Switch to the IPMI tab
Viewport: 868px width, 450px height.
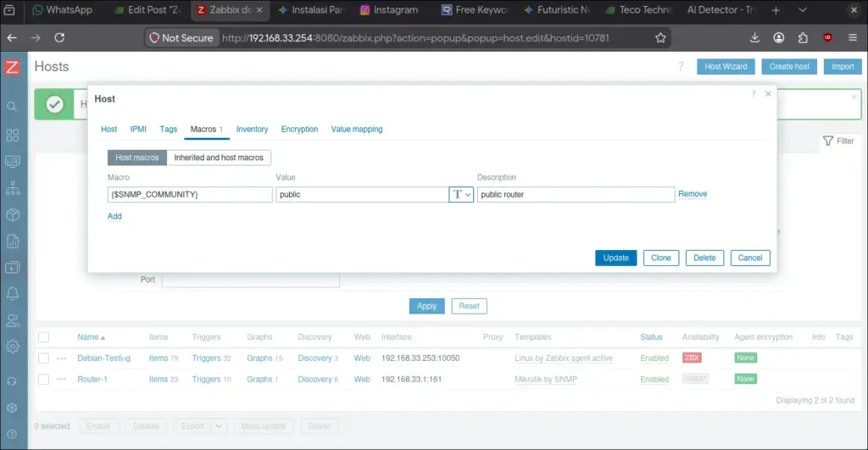click(138, 129)
